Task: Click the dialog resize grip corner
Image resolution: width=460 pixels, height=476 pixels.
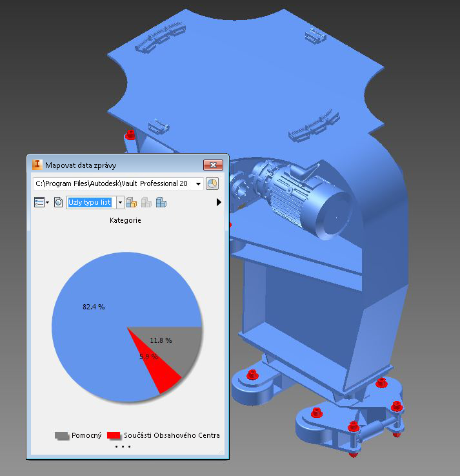Action: [x=221, y=451]
